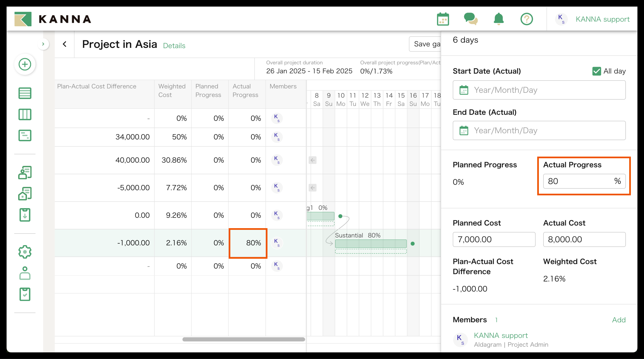
Task: Open the help question mark icon
Action: tap(527, 19)
